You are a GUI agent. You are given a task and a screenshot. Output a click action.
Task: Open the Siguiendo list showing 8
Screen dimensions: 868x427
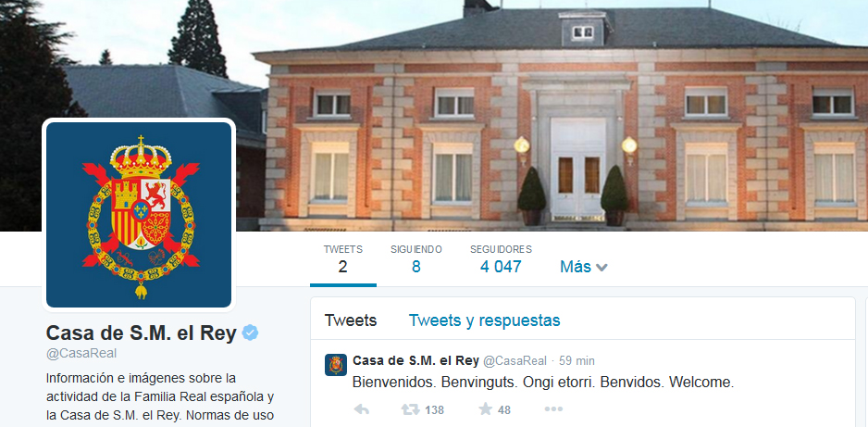click(415, 259)
